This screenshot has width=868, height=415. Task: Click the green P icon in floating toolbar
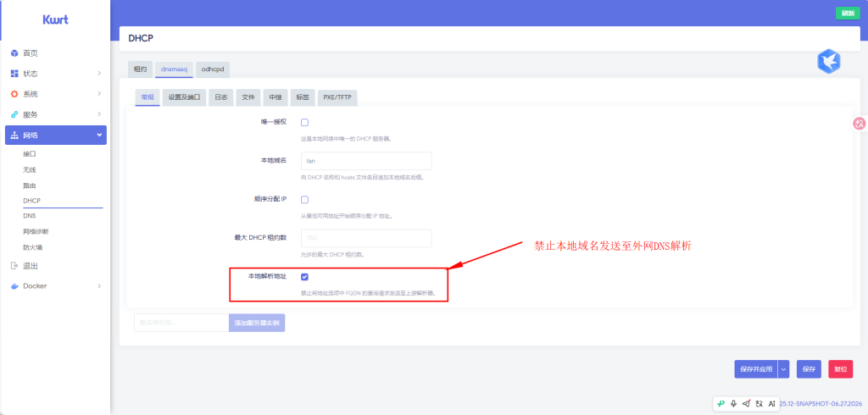(x=721, y=403)
